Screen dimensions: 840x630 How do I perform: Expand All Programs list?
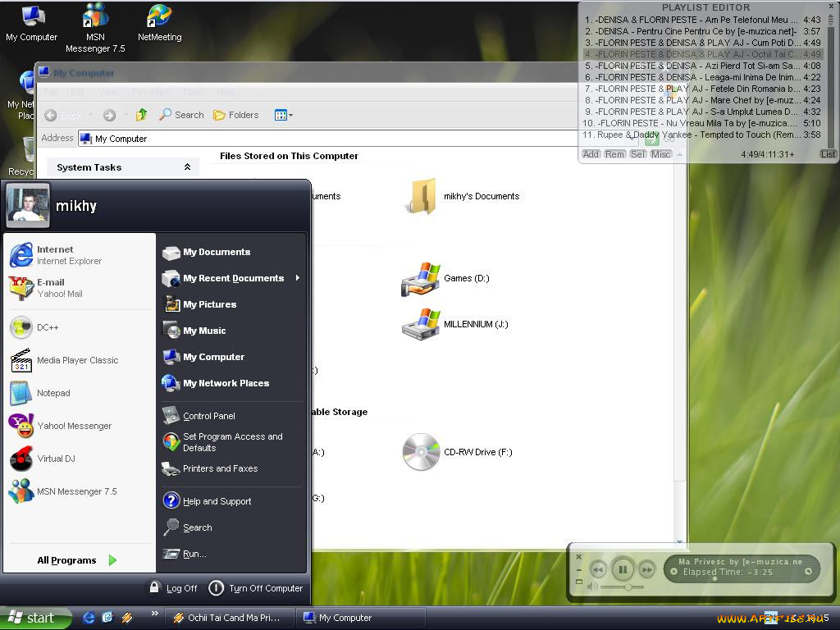pyautogui.click(x=78, y=559)
